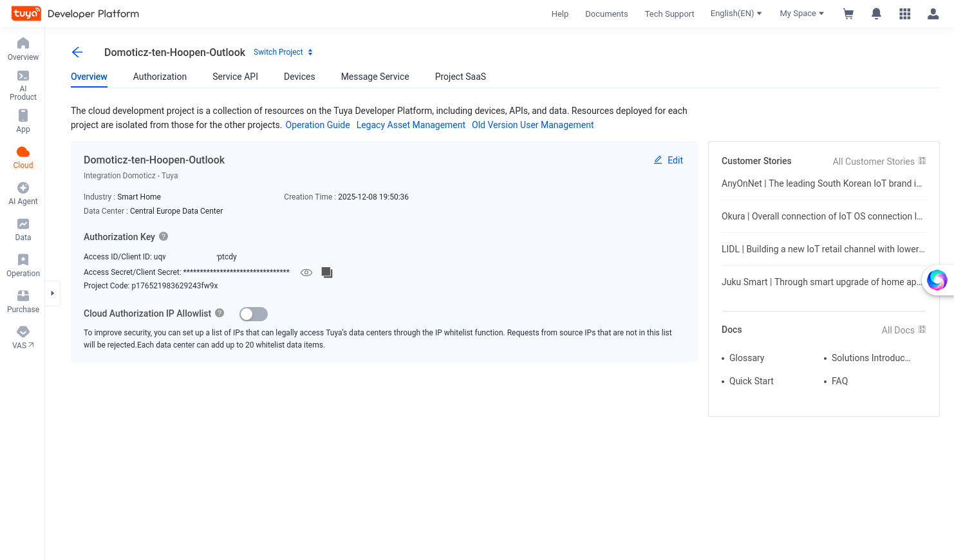Open the apps grid menu icon

[904, 14]
